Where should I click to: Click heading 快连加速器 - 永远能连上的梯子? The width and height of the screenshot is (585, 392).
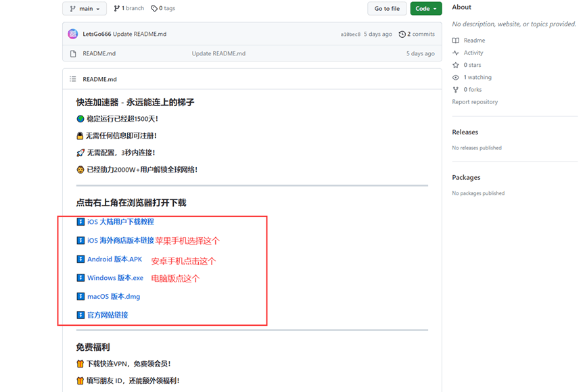point(135,102)
